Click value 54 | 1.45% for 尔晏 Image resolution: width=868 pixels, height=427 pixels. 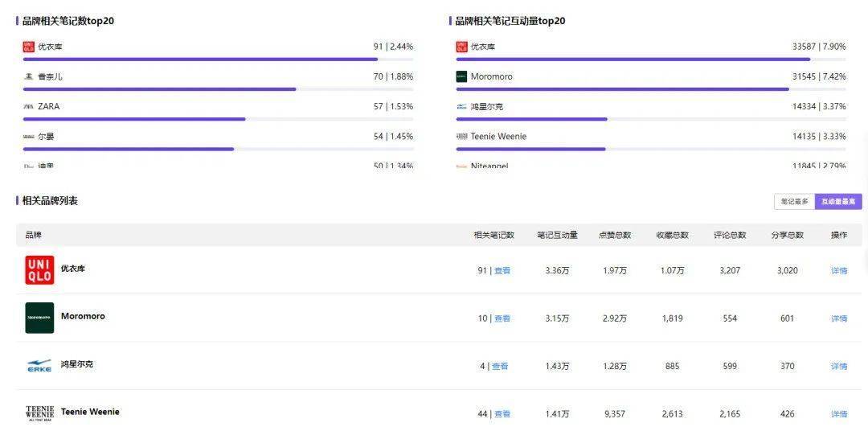(393, 136)
